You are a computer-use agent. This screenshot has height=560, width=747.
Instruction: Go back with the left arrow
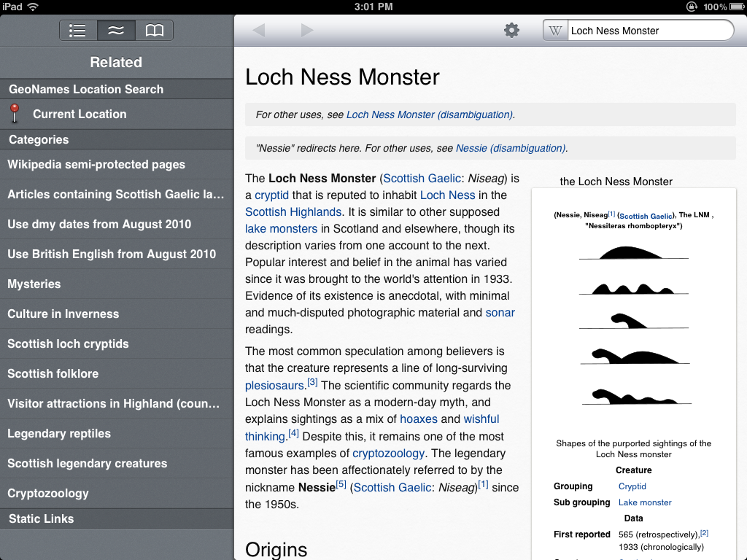(258, 31)
